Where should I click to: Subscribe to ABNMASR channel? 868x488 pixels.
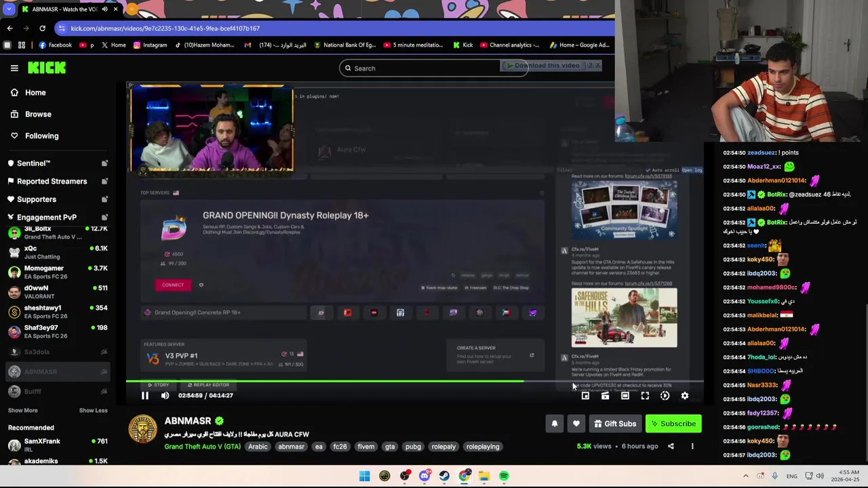(x=673, y=424)
